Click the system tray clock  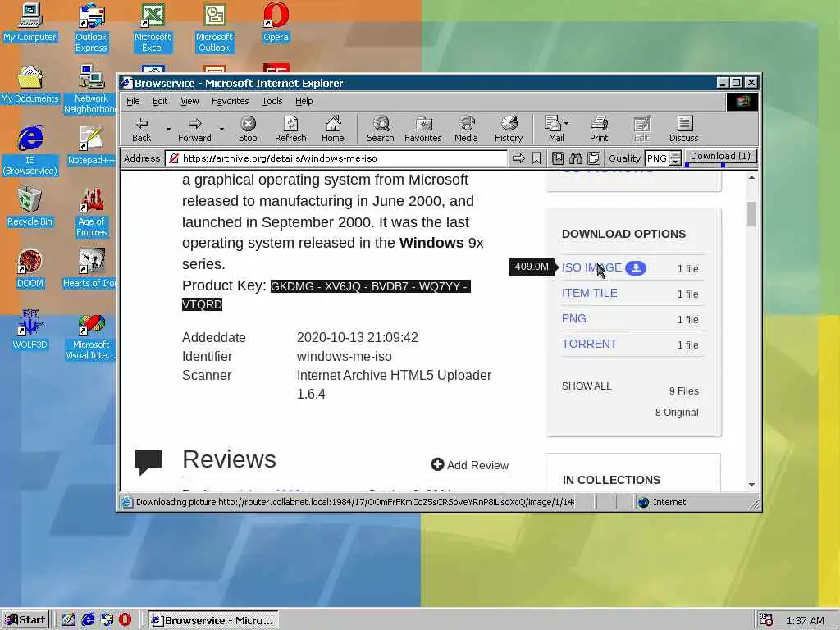[805, 620]
